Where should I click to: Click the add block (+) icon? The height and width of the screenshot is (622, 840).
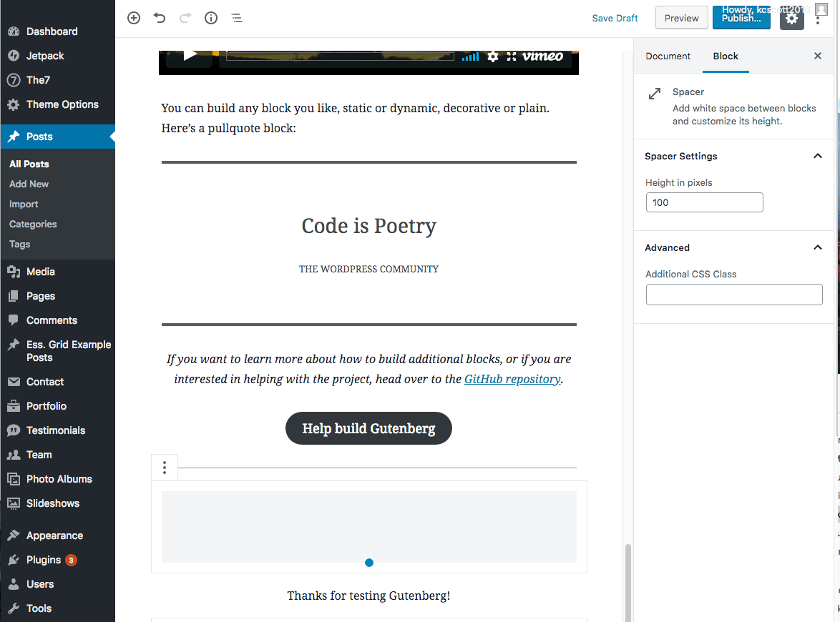pyautogui.click(x=133, y=18)
